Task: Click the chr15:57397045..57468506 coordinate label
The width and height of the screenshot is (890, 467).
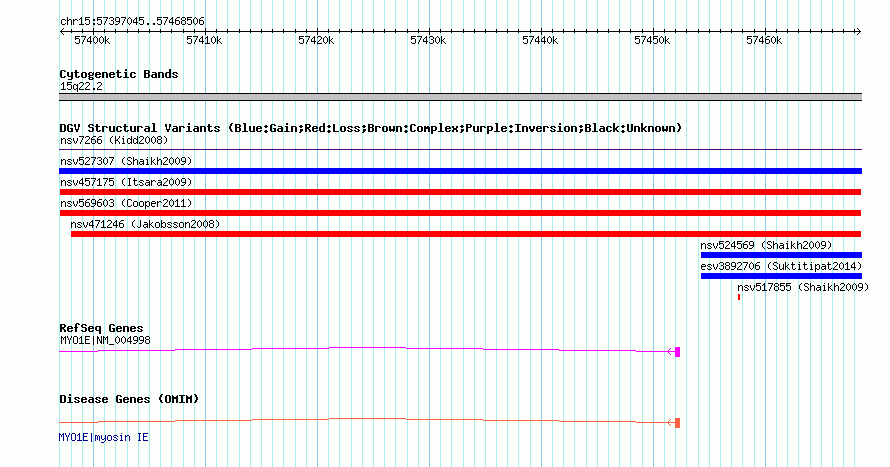Action: point(132,22)
